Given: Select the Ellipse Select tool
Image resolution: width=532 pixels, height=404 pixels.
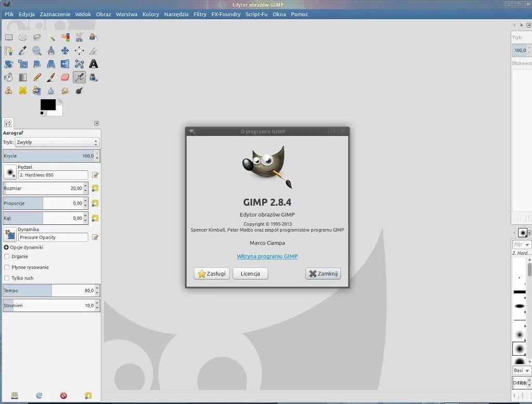Looking at the screenshot, I should tap(23, 37).
